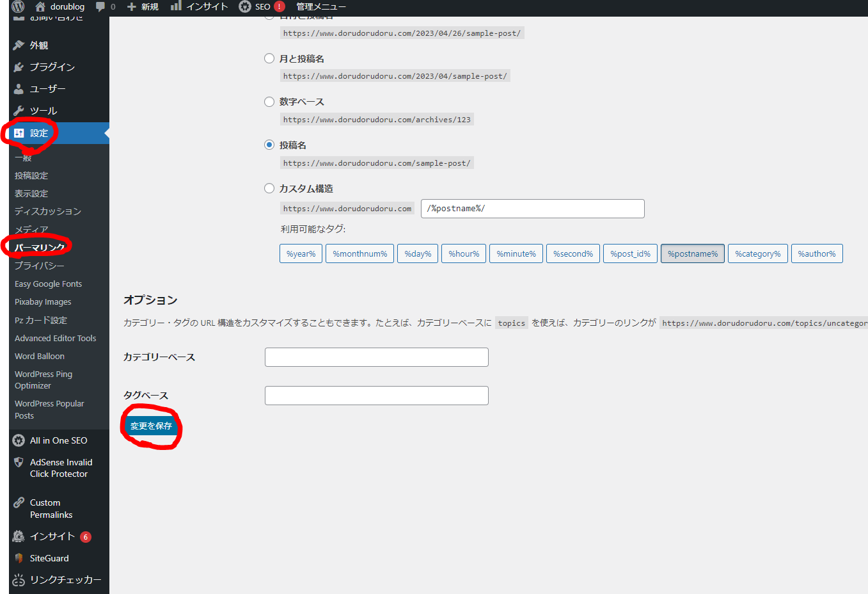868x594 pixels.
Task: Select the 数字ベース radio button
Action: tap(269, 102)
